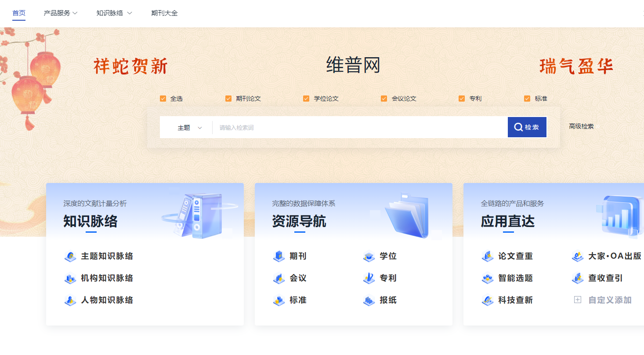Open the 学位 graduation cap icon
644x355 pixels.
click(x=369, y=256)
